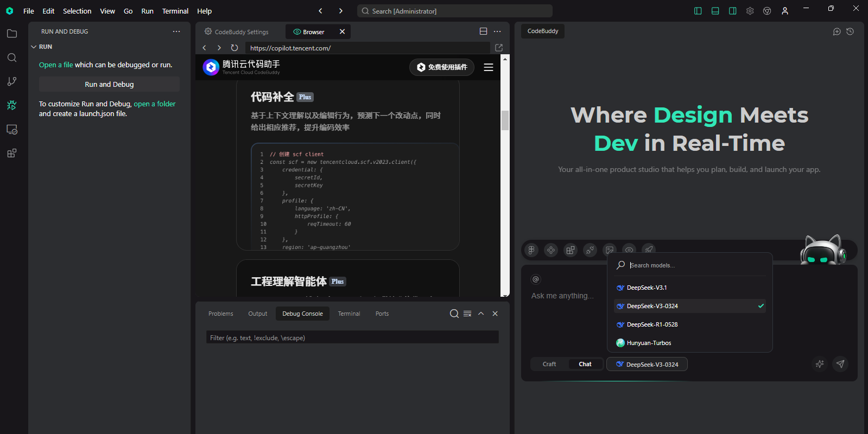This screenshot has height=434, width=868.
Task: Switch to CodeBuddy Settings tab
Action: tap(236, 31)
